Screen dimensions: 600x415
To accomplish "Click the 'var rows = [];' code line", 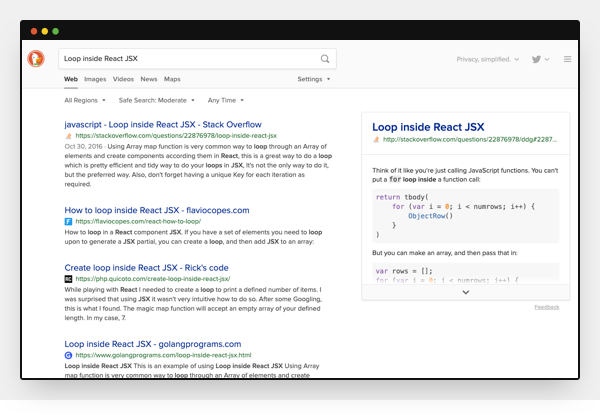I will pos(404,271).
